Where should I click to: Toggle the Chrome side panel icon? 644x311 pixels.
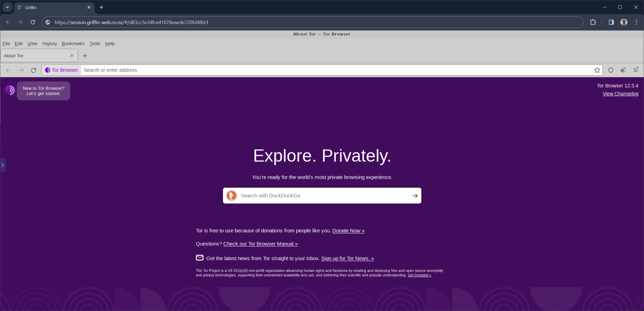click(611, 22)
